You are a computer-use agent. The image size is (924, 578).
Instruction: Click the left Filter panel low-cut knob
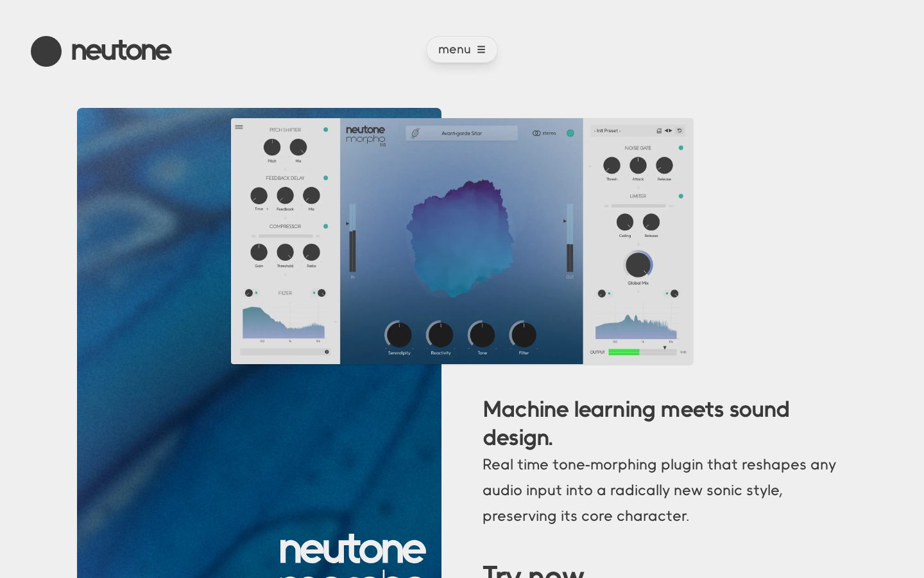(x=248, y=293)
